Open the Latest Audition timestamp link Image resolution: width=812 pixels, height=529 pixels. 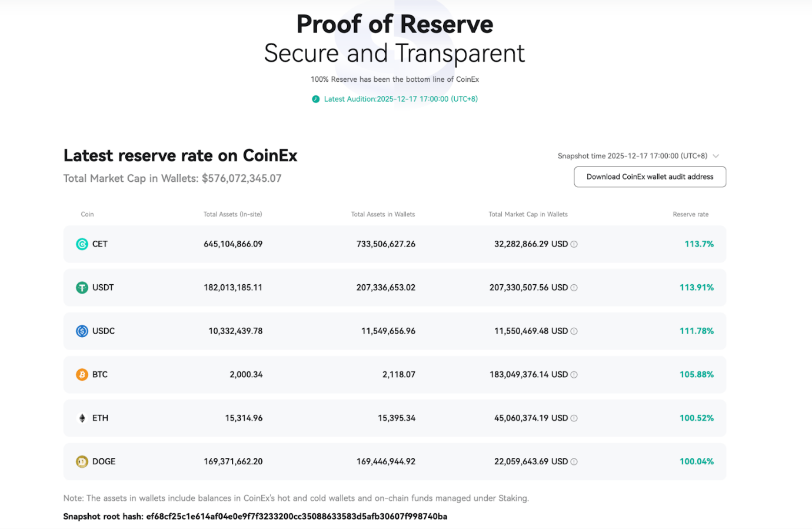coord(400,99)
